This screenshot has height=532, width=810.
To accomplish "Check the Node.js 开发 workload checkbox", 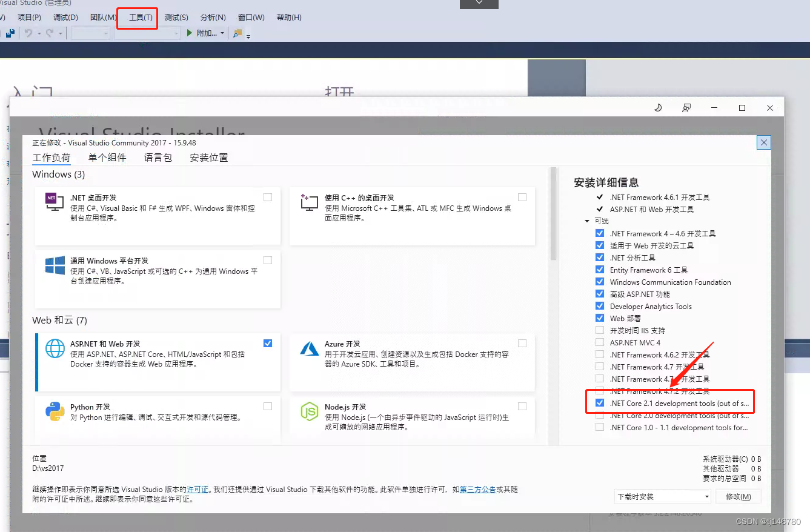I will tap(522, 406).
